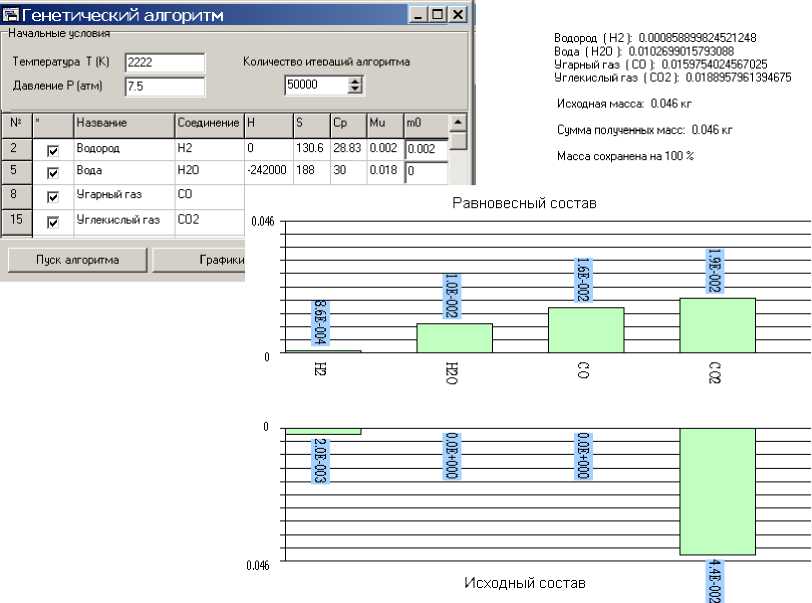Click the 8.6E-004 data label
Viewport: 812px width, 603px height.
(x=321, y=322)
